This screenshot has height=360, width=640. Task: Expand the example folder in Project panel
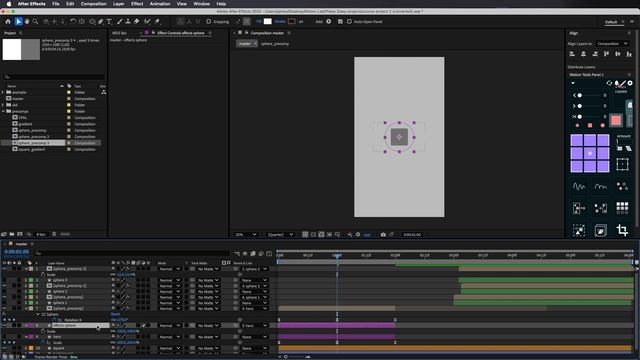(3, 92)
